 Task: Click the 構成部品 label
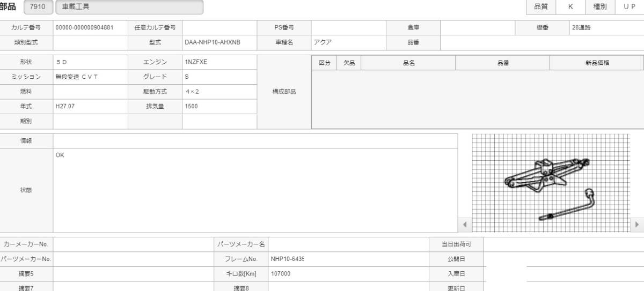pyautogui.click(x=284, y=92)
